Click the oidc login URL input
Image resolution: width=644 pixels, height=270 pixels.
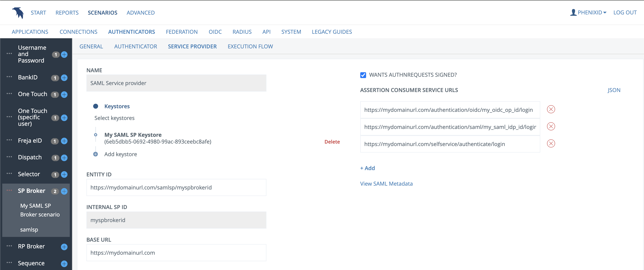click(x=450, y=110)
